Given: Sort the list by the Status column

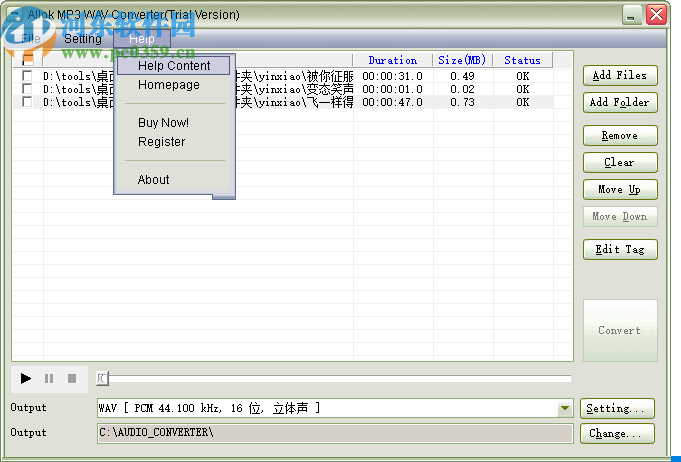Looking at the screenshot, I should pyautogui.click(x=522, y=60).
